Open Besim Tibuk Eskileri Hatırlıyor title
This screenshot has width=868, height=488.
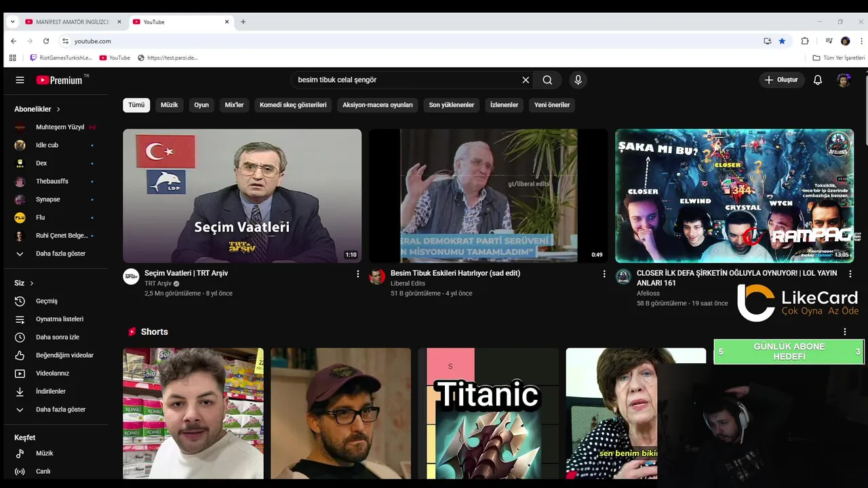tap(455, 273)
